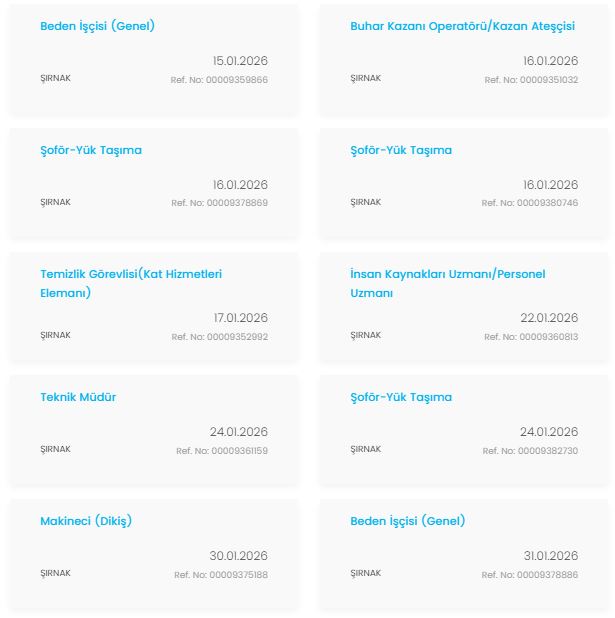Click reference number 00009351032

(x=531, y=79)
